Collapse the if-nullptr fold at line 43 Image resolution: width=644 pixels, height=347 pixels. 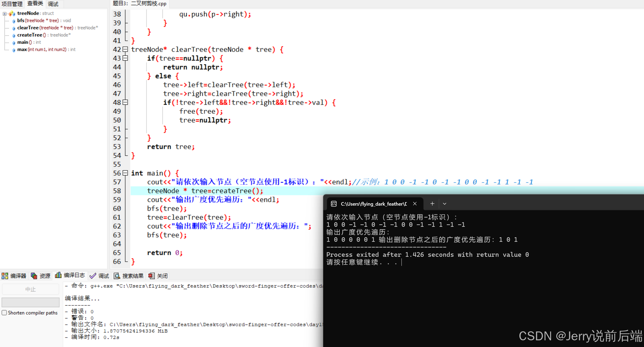(x=125, y=58)
